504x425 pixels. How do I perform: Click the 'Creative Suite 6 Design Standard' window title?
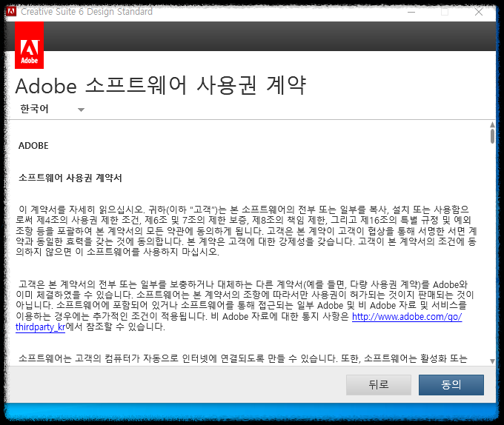click(x=87, y=12)
